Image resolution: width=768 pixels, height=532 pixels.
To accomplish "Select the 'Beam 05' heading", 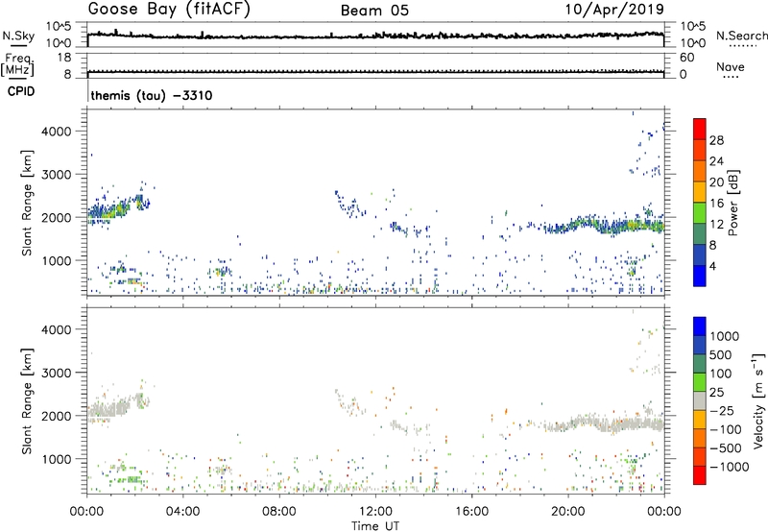I will pyautogui.click(x=374, y=11).
